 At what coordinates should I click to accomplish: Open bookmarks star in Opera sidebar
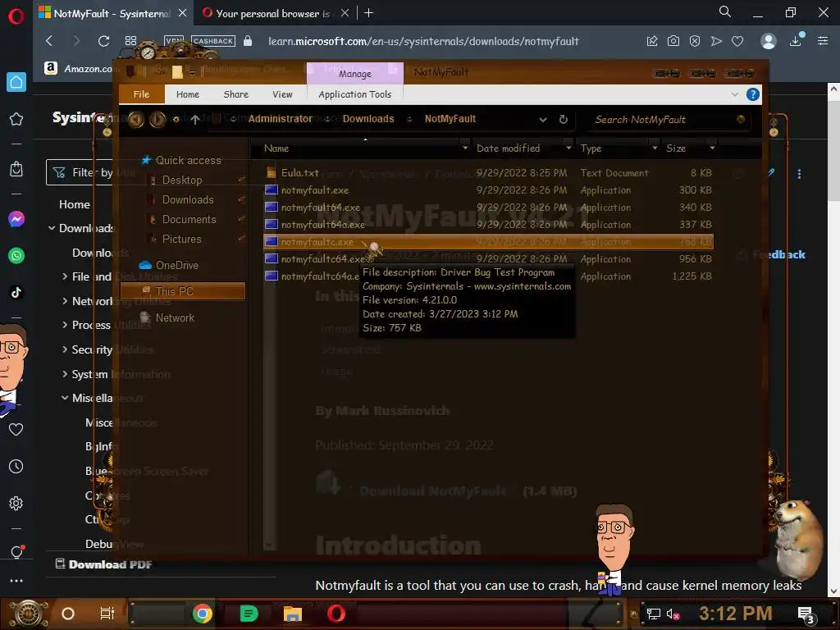click(x=16, y=119)
